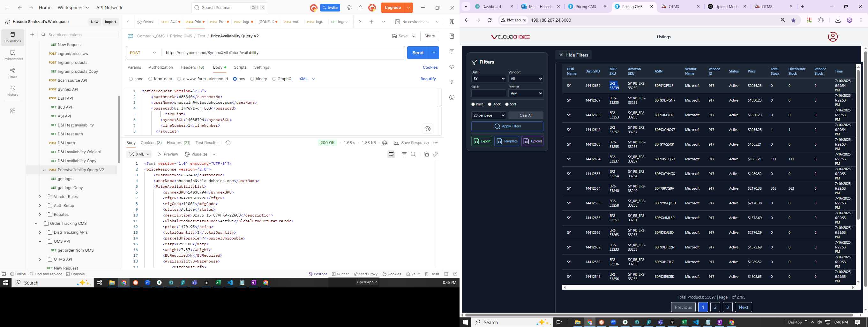Toggle word wrap on response

[391, 154]
